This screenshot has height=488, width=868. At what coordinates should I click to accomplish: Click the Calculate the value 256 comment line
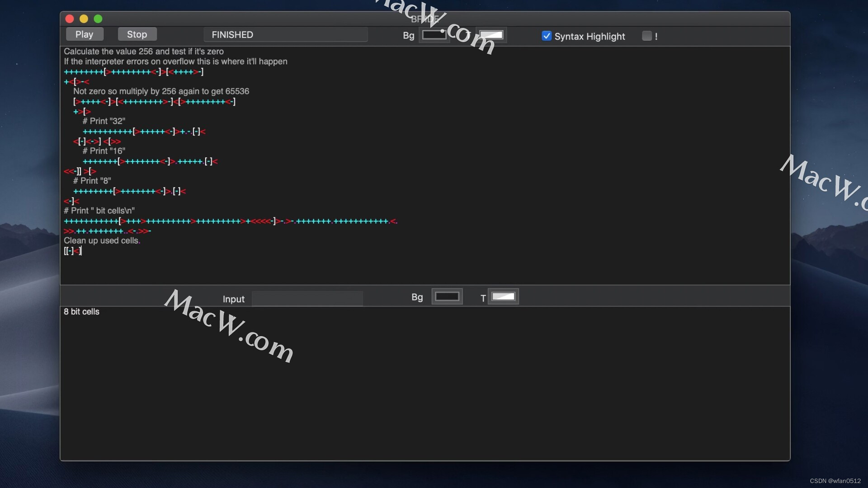[x=143, y=51]
